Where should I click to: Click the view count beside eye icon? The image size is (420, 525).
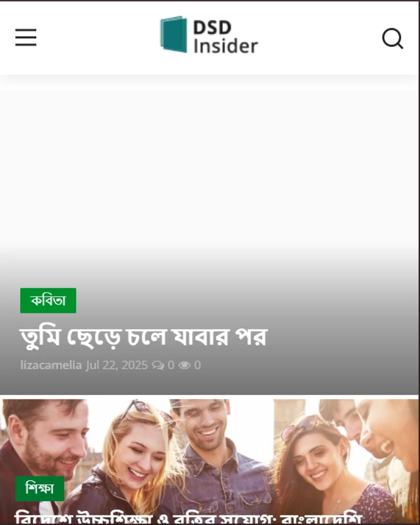[197, 365]
